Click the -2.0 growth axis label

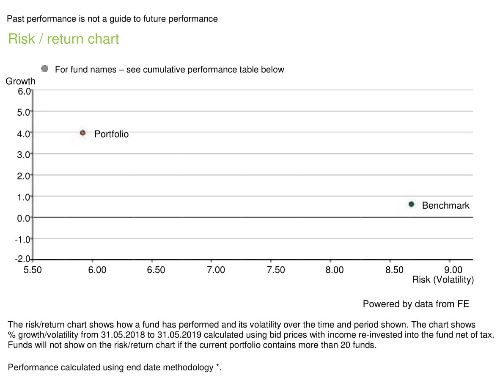pos(22,259)
